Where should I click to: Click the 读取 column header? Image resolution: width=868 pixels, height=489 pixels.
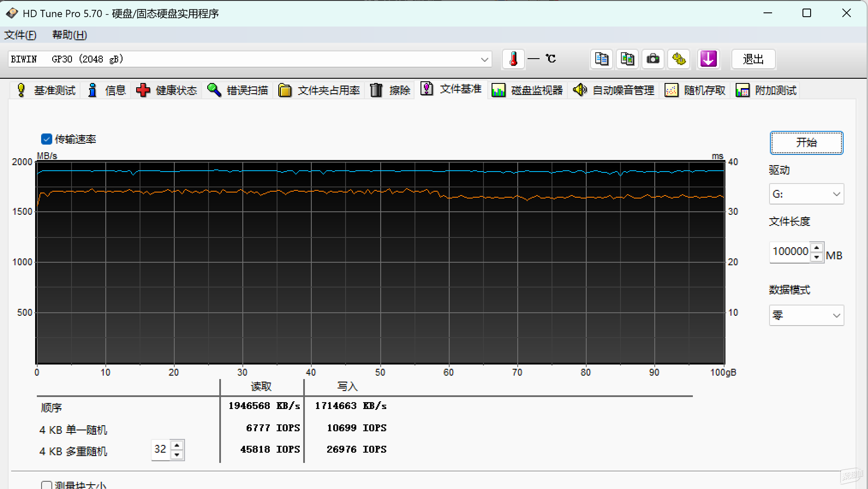(x=261, y=387)
